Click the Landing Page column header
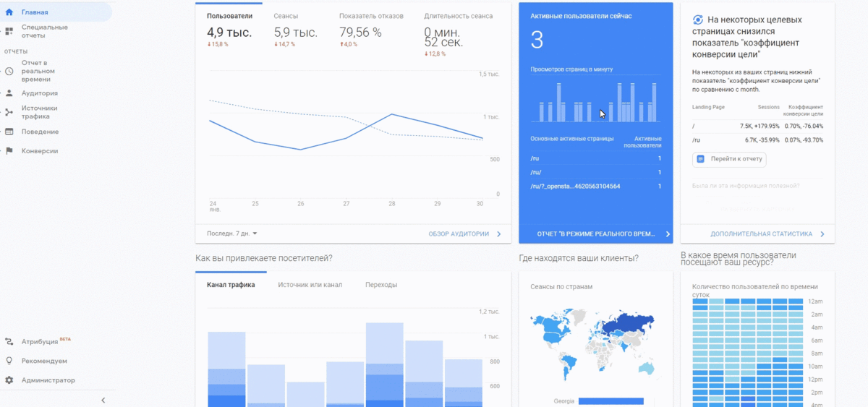Screen dimensions: 868x407 click(x=708, y=107)
